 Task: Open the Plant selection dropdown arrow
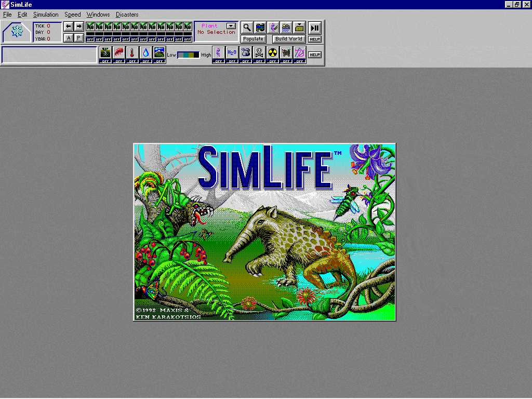coord(231,26)
